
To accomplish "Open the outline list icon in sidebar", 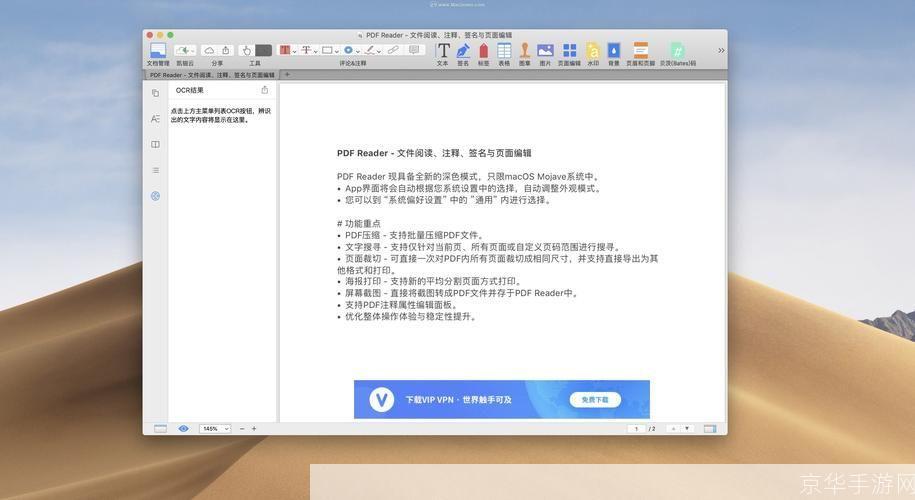I will [155, 170].
